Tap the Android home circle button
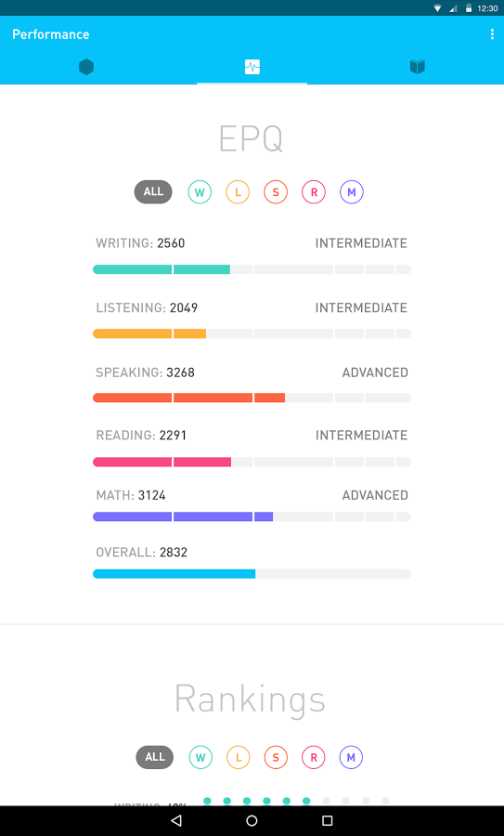 click(x=252, y=820)
